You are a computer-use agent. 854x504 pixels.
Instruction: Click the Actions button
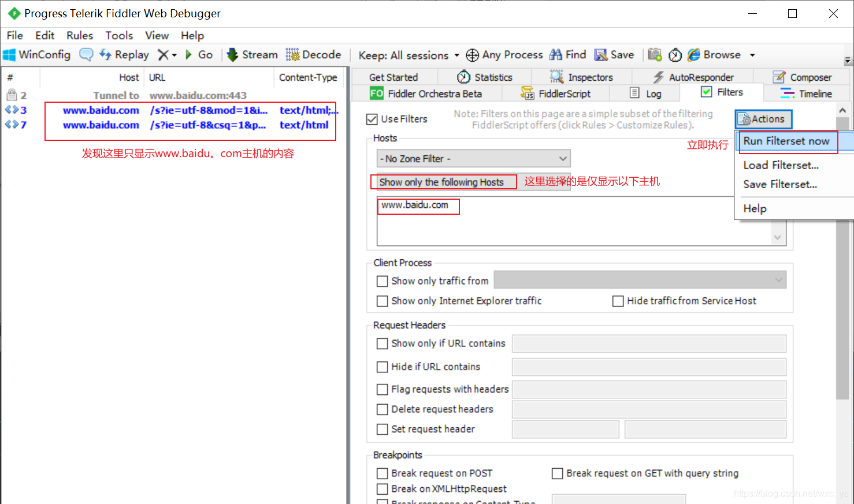click(x=763, y=119)
